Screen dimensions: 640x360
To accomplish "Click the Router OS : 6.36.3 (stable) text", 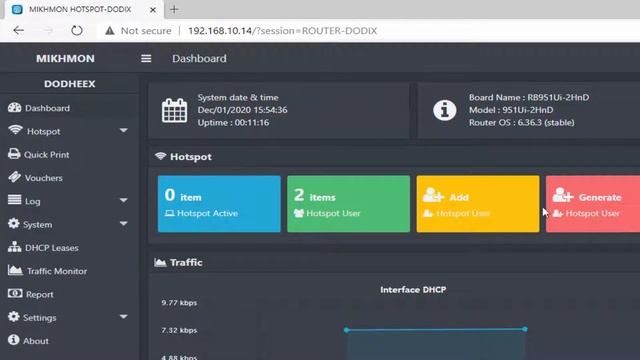I will click(522, 122).
